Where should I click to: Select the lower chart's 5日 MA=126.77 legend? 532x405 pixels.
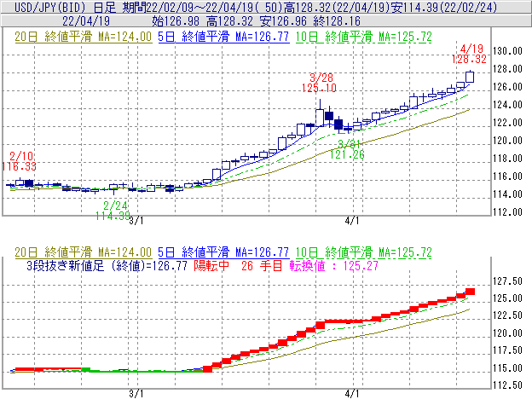pos(223,252)
